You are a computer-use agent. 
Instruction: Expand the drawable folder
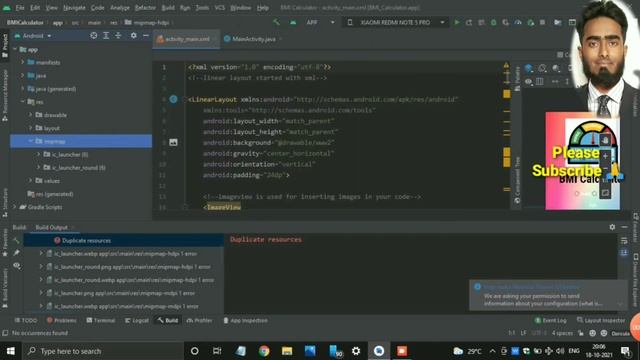[31, 115]
